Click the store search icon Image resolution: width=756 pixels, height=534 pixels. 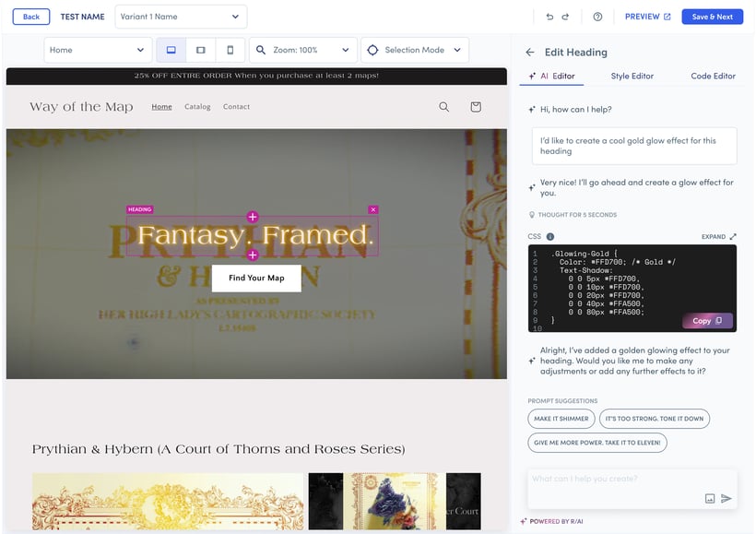(x=444, y=107)
